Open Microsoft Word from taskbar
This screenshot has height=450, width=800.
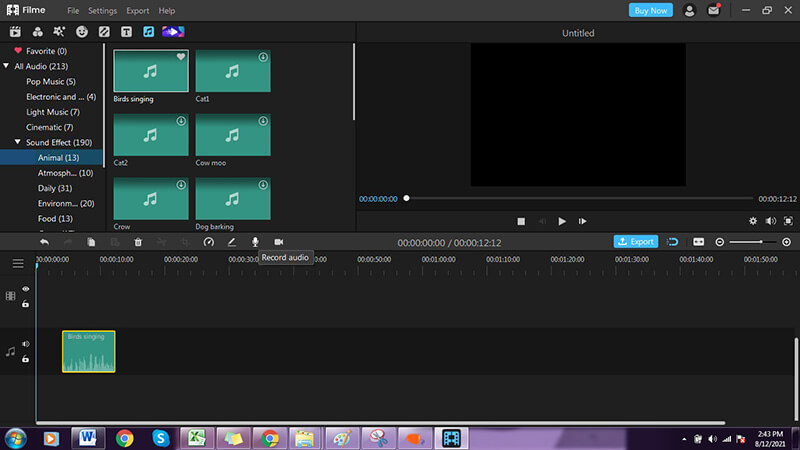88,438
